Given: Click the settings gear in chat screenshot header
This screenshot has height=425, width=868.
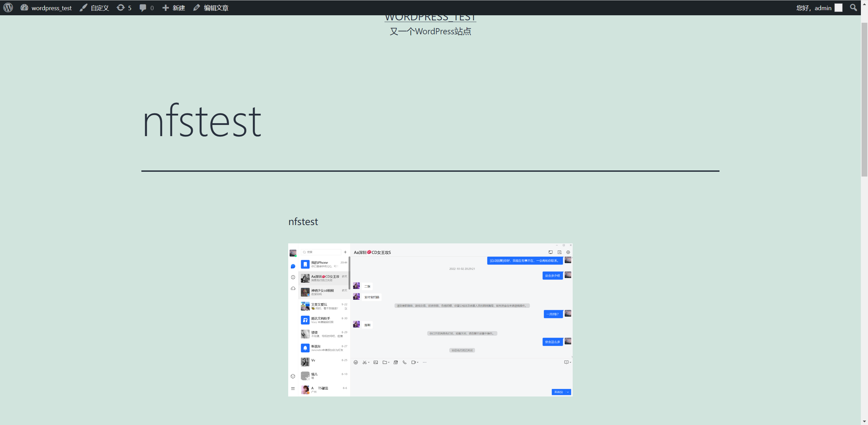Looking at the screenshot, I should pyautogui.click(x=568, y=252).
